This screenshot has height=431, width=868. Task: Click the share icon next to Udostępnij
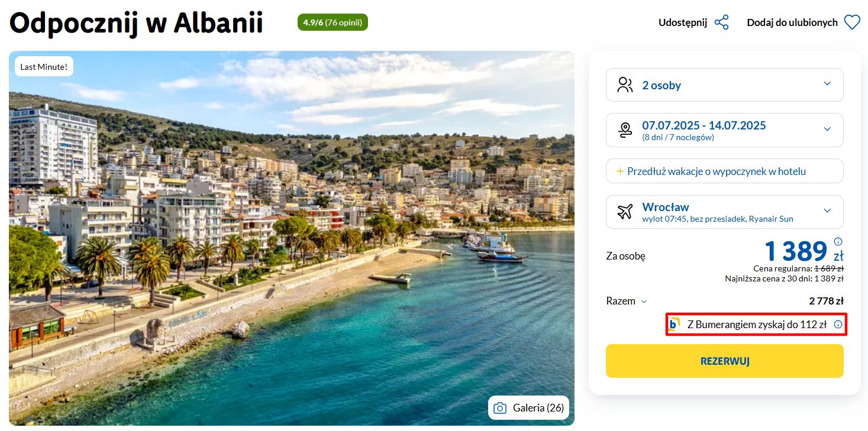[721, 22]
